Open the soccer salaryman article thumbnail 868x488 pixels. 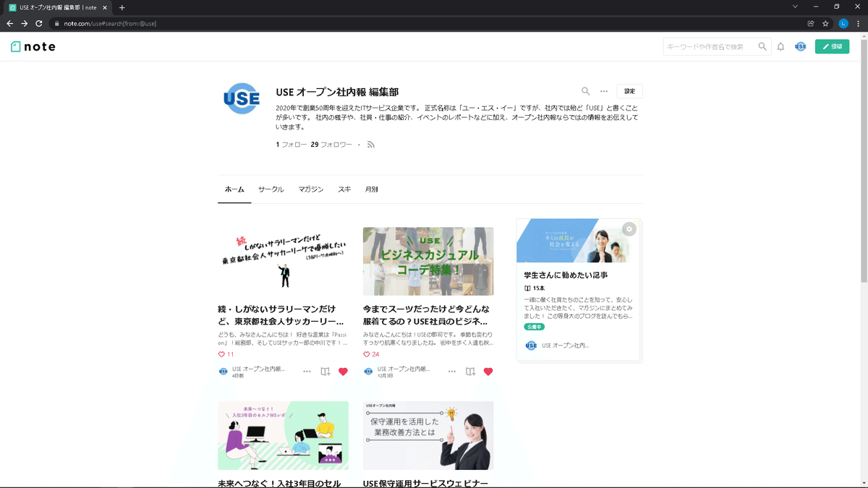[x=283, y=261]
